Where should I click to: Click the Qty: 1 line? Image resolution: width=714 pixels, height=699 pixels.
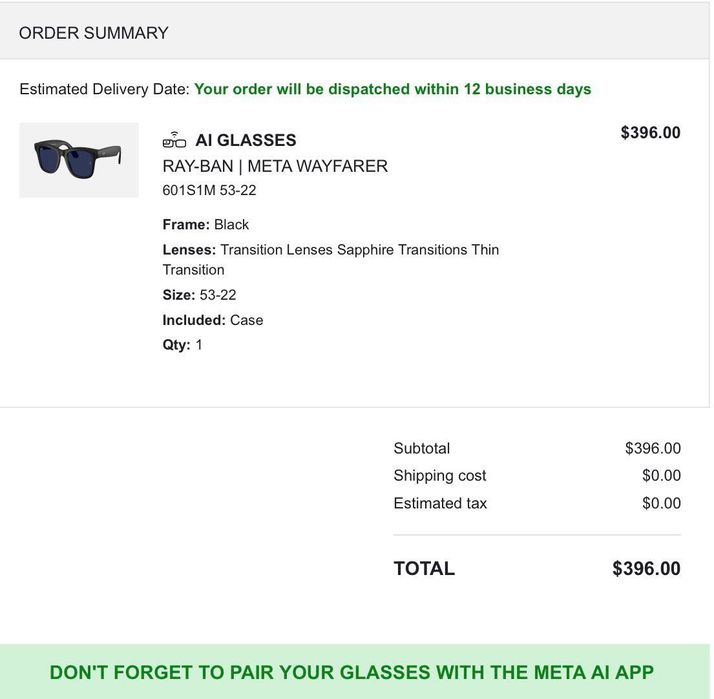coord(182,345)
